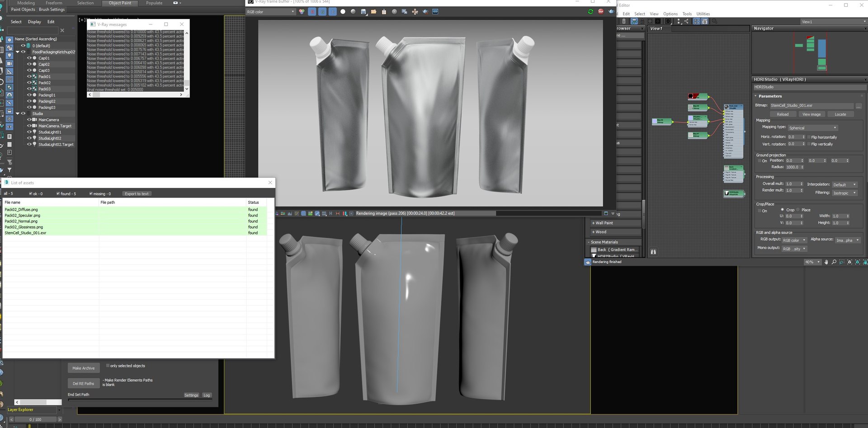Click the Back Gradient Ramp material swatch
Screen dimensions: 868x428
[594, 249]
